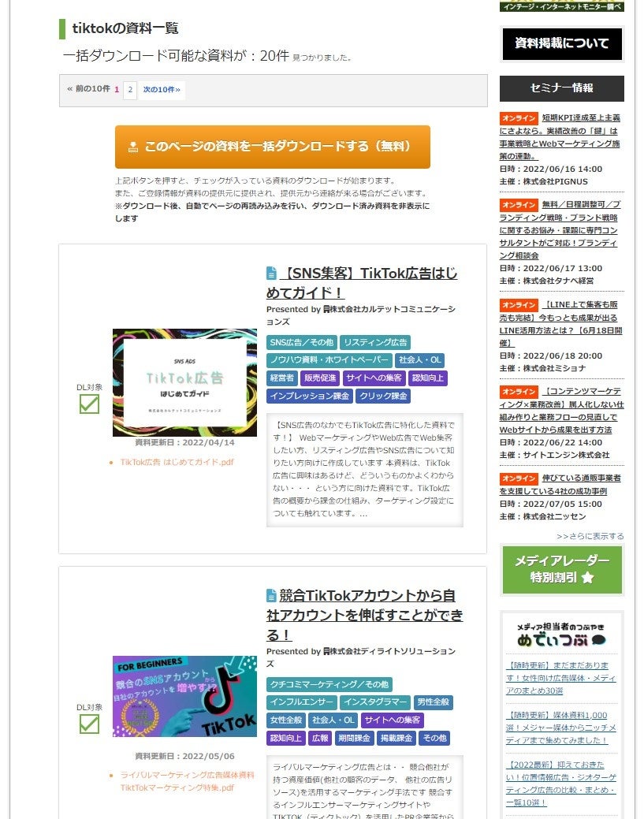Open the 次の10件 pagination link
The image size is (644, 819).
click(162, 90)
